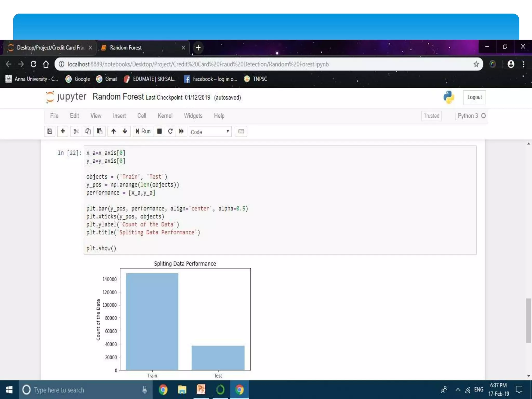Move selected cell up arrow
Viewport: 532px width, 399px height.
click(113, 131)
